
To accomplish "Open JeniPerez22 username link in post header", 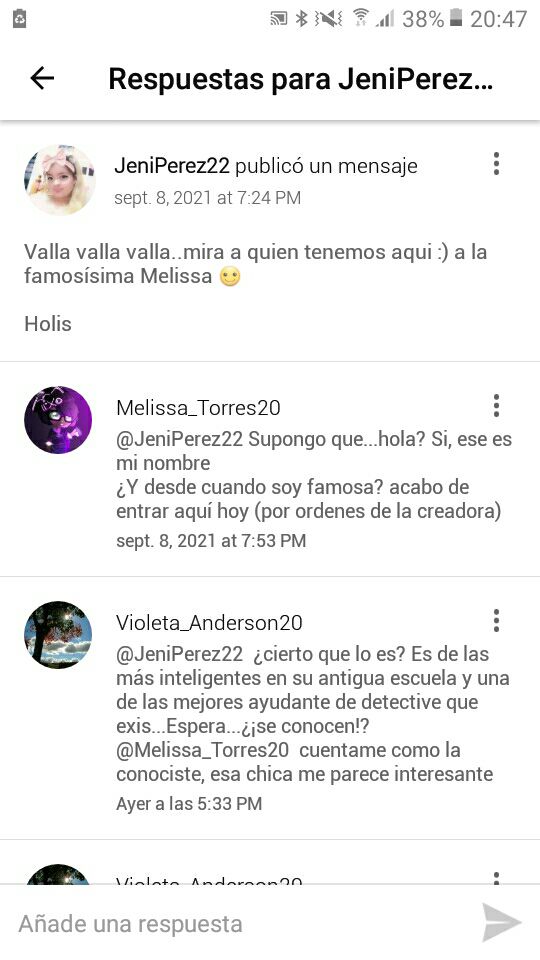I will [172, 165].
